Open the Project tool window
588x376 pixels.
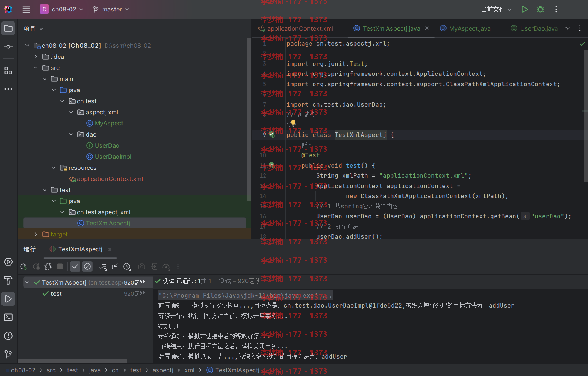8,28
